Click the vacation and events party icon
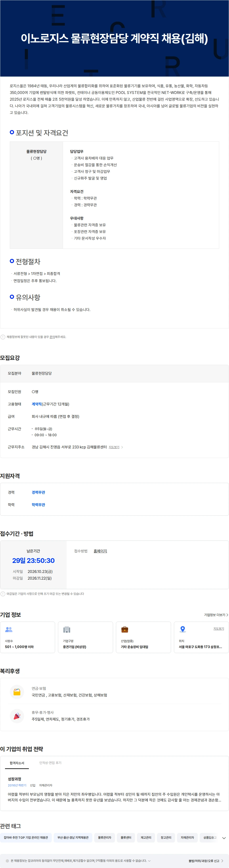Image resolution: width=229 pixels, height=868 pixels. pos(17,716)
